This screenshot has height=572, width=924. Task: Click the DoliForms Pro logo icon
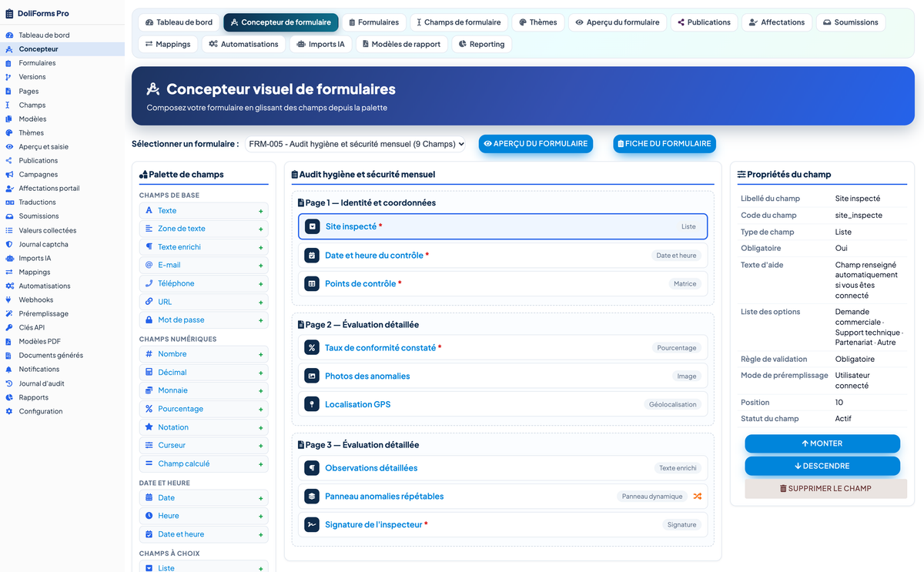pos(9,13)
